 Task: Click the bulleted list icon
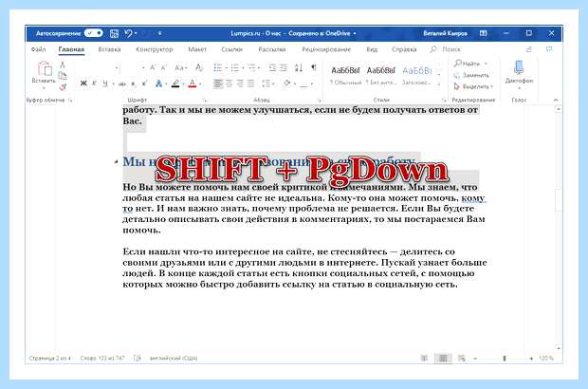(217, 68)
